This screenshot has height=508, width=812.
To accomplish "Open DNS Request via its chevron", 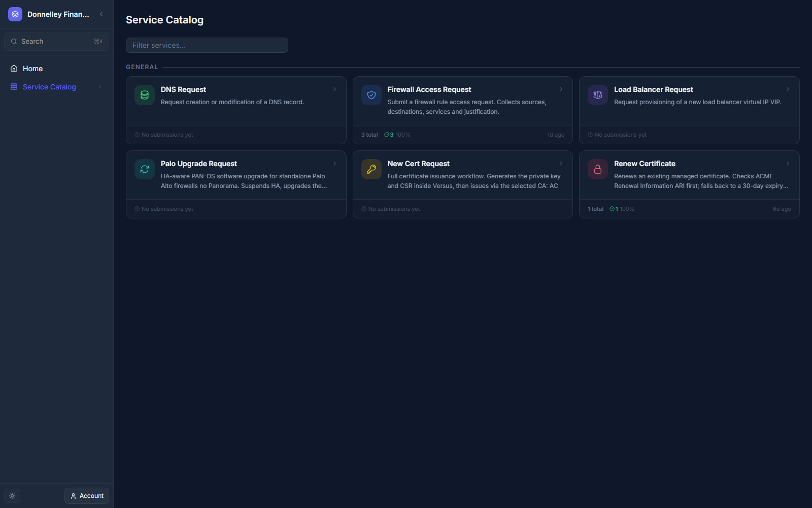I will 334,89.
